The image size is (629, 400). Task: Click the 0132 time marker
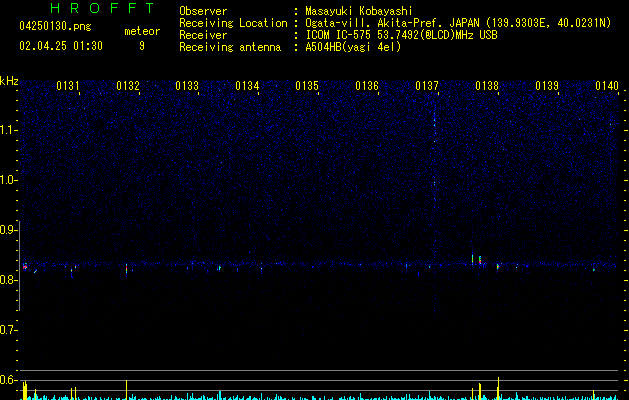[x=128, y=86]
